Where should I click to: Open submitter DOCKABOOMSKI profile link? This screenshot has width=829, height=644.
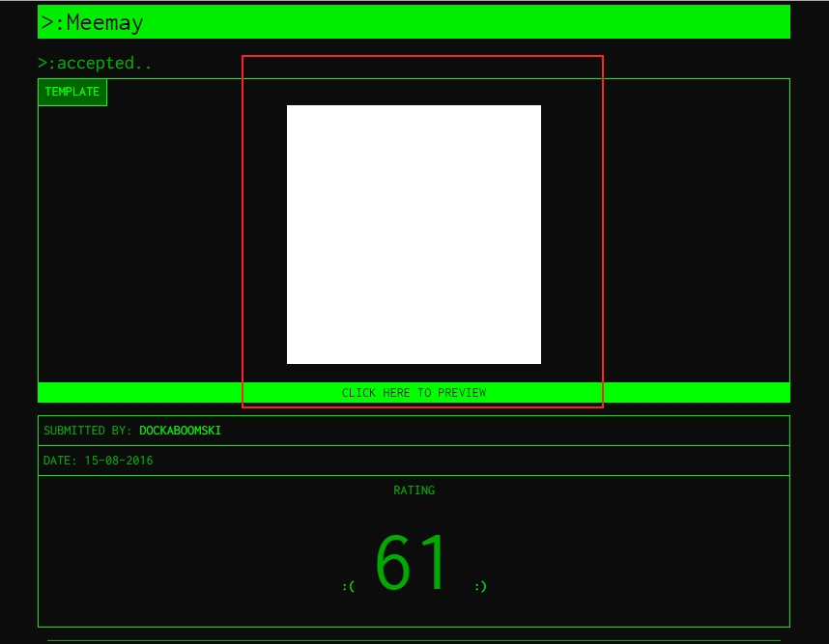pos(180,431)
